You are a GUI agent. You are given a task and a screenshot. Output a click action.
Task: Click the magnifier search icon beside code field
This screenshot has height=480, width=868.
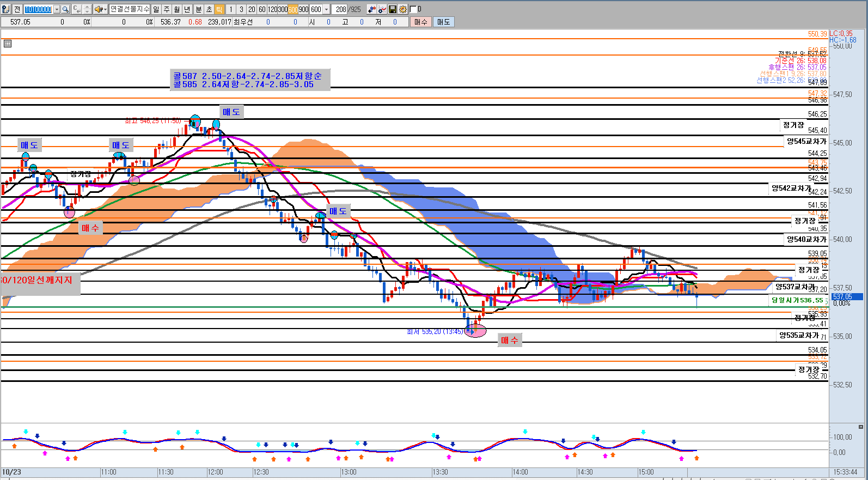[x=65, y=9]
